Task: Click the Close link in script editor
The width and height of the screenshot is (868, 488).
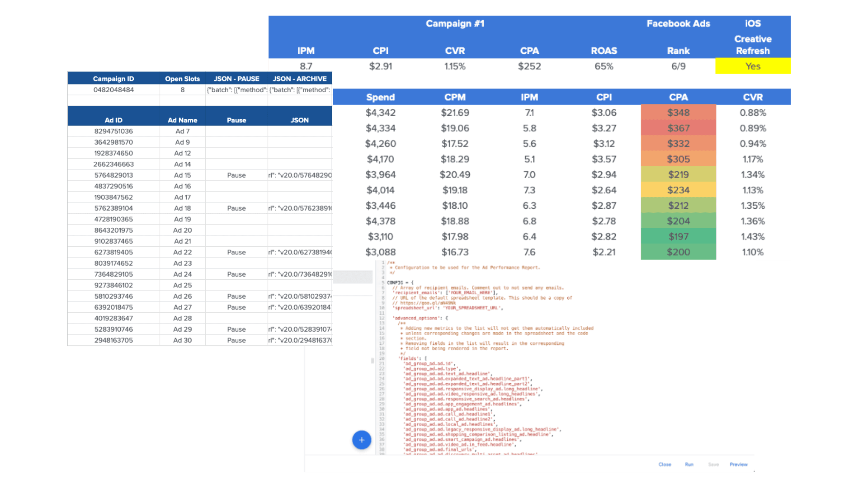Action: click(665, 465)
